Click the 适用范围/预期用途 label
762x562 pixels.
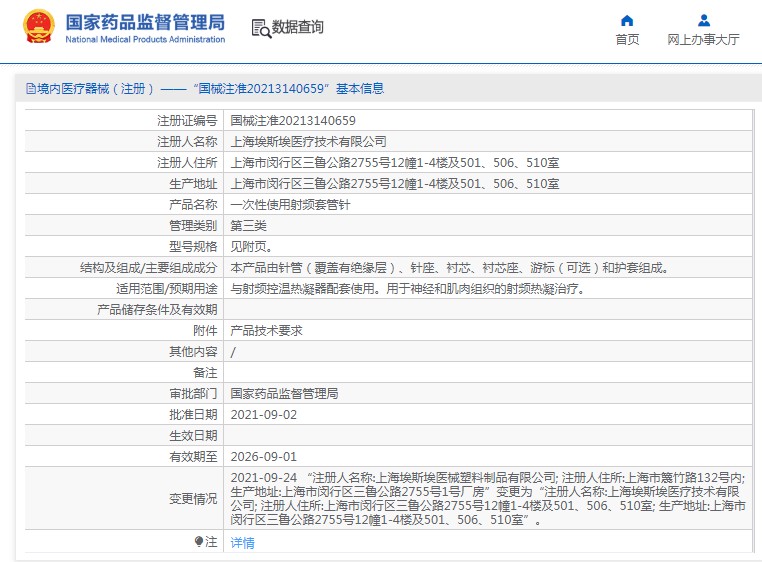pos(167,288)
